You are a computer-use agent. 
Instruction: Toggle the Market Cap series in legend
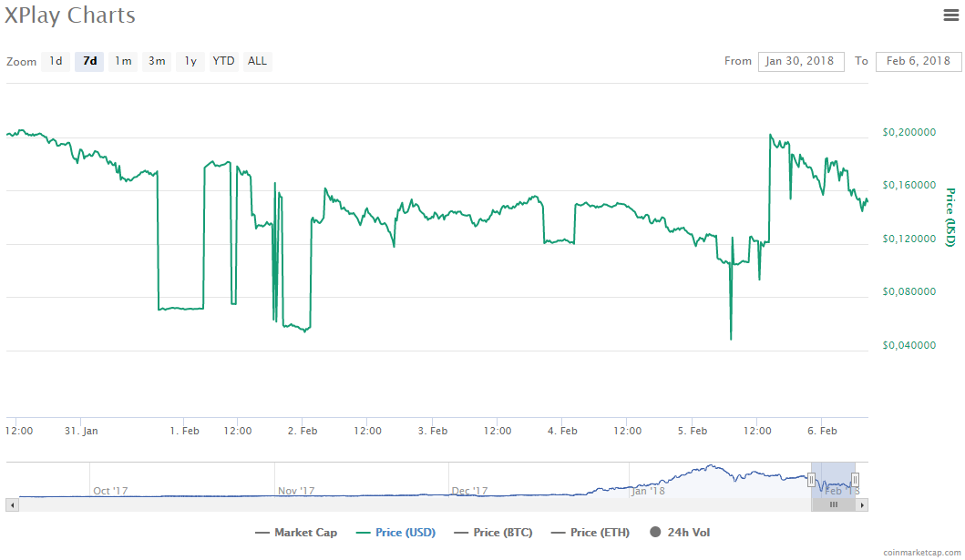[296, 533]
